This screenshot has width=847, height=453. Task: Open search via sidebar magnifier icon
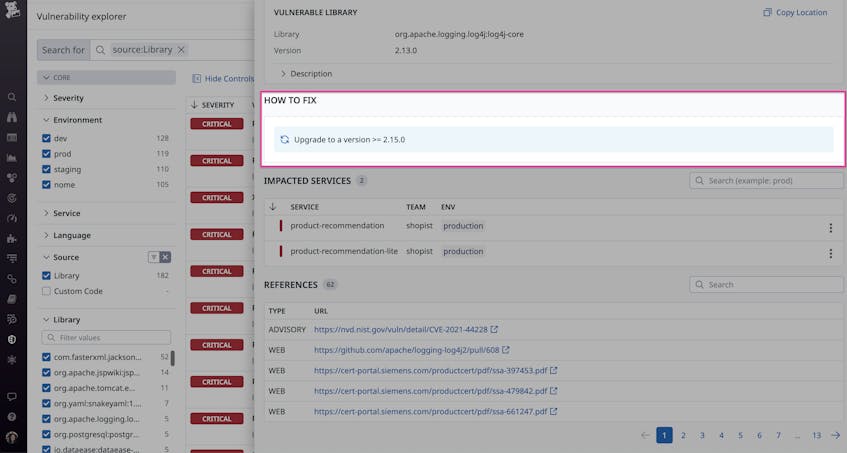point(12,97)
